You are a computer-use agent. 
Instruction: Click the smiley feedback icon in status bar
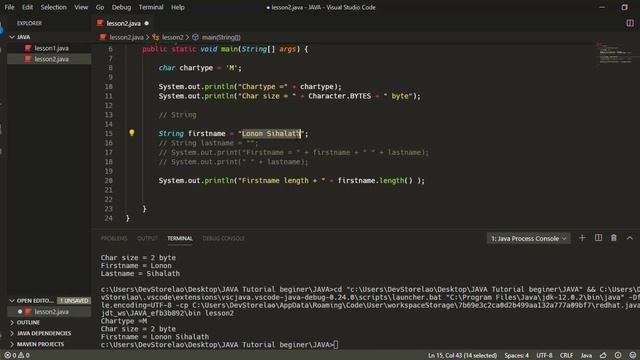pyautogui.click(x=633, y=356)
